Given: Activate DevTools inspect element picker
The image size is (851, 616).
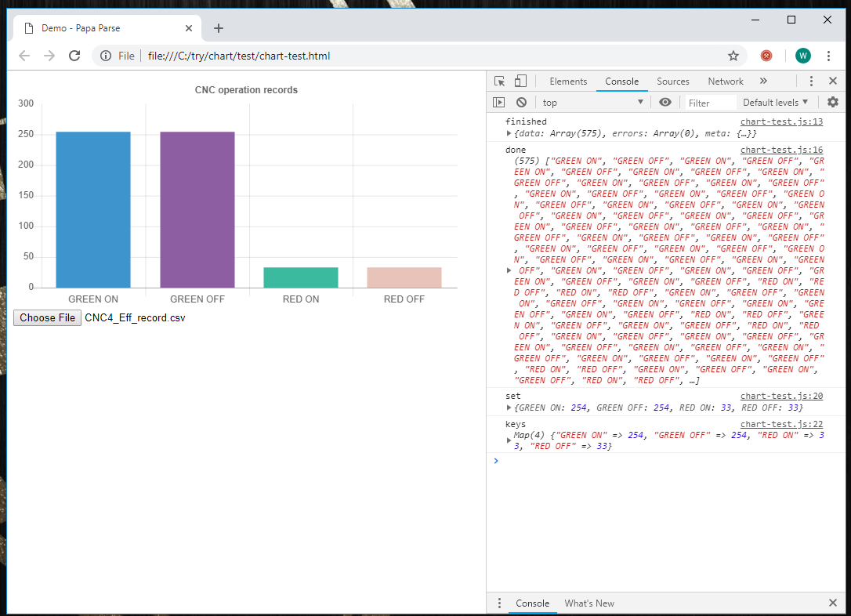Looking at the screenshot, I should coord(499,82).
